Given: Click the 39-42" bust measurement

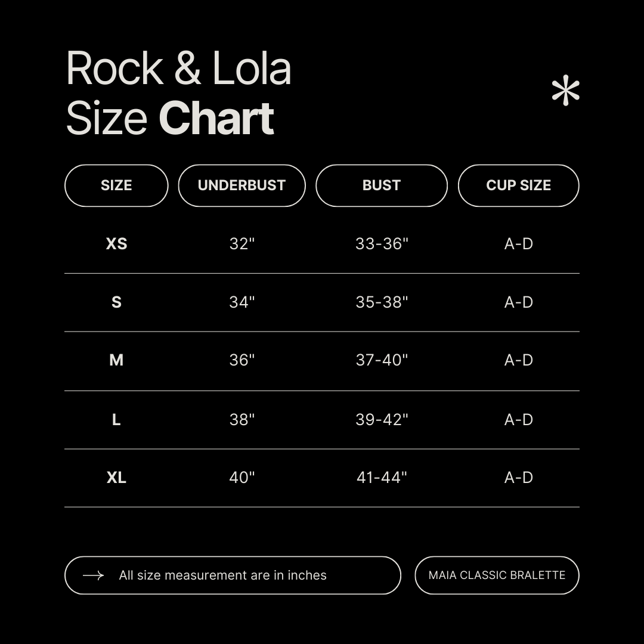Looking at the screenshot, I should (382, 420).
